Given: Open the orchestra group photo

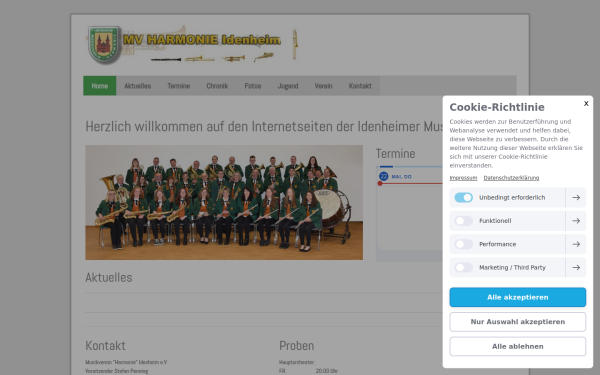Looking at the screenshot, I should coord(224,202).
